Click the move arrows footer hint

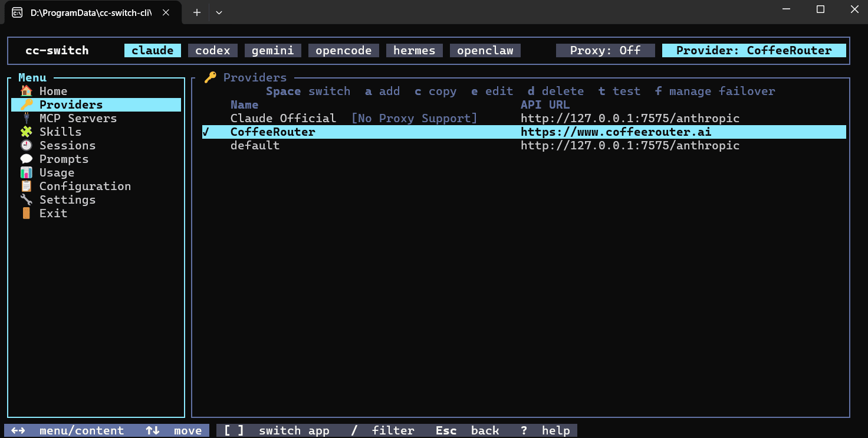point(174,430)
